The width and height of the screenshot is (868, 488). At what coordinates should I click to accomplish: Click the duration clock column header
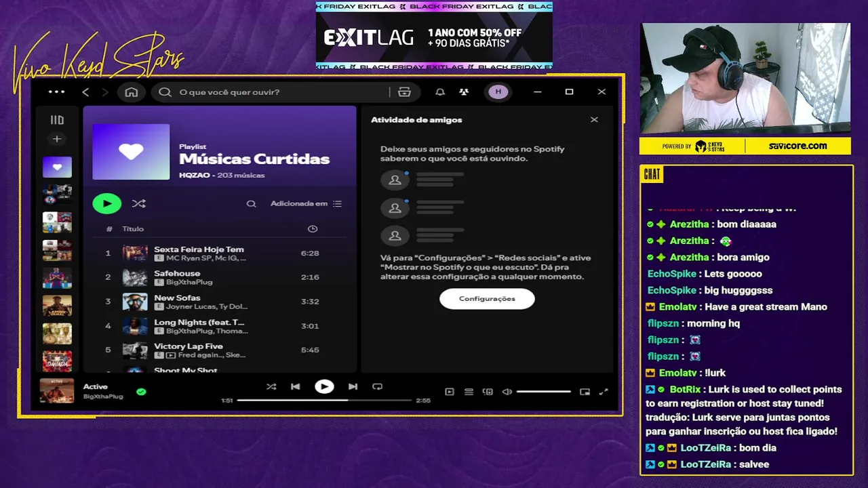coord(313,229)
